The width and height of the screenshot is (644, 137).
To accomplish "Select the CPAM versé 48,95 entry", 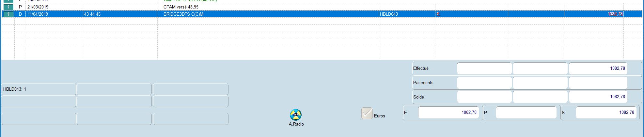I will pos(181,7).
